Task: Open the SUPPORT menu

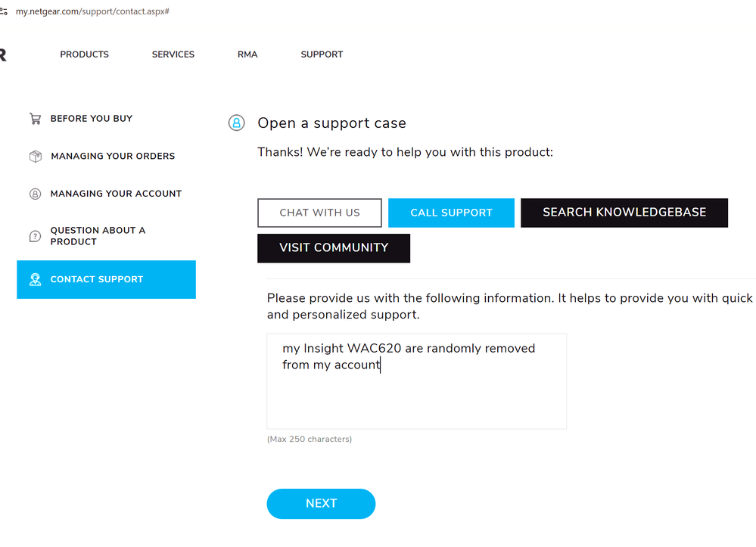Action: pos(322,54)
